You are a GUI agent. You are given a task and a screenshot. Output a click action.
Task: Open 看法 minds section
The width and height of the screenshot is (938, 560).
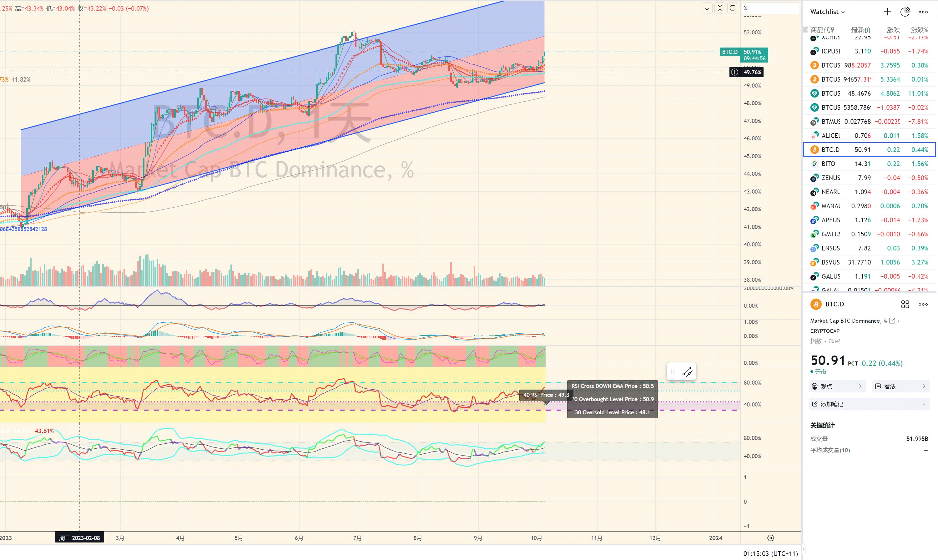(x=901, y=386)
